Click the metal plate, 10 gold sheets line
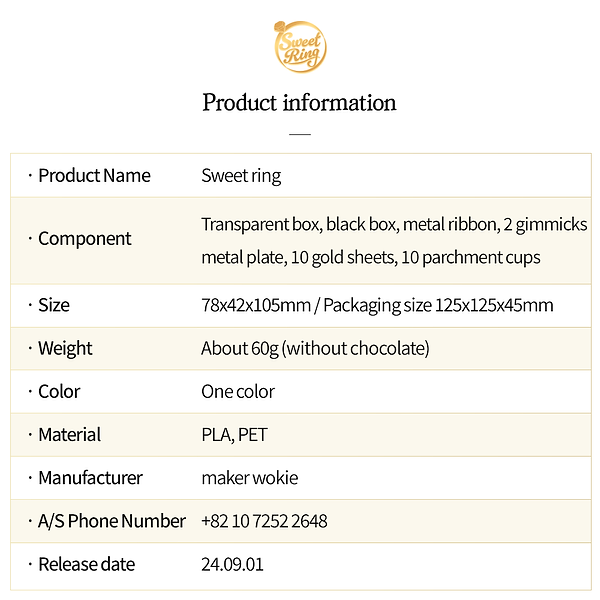The height and width of the screenshot is (600, 600). tap(370, 258)
